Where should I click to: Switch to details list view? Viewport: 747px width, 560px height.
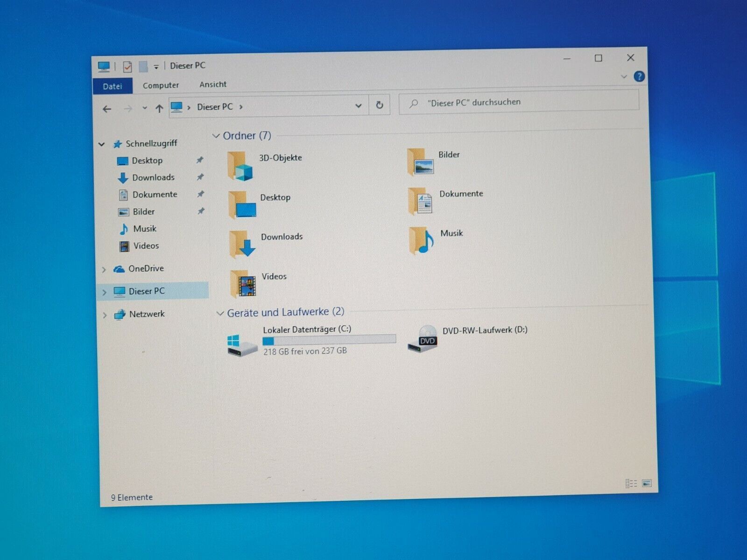coord(631,483)
